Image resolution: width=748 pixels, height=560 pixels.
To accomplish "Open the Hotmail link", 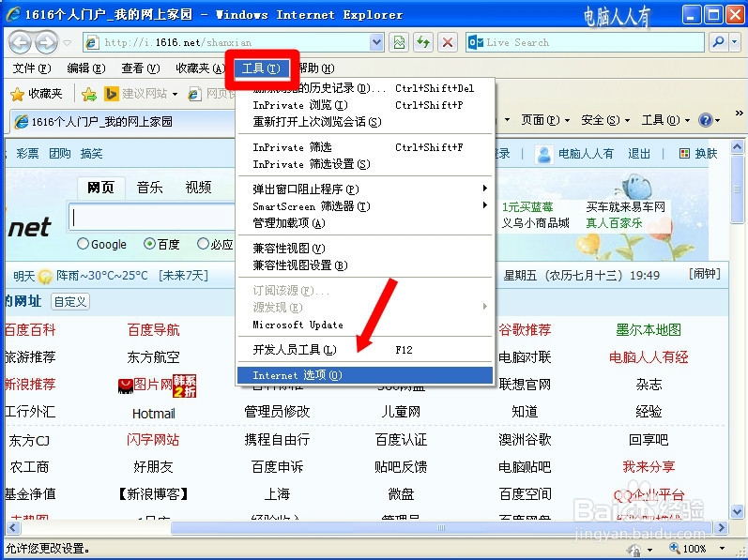I will click(x=154, y=414).
